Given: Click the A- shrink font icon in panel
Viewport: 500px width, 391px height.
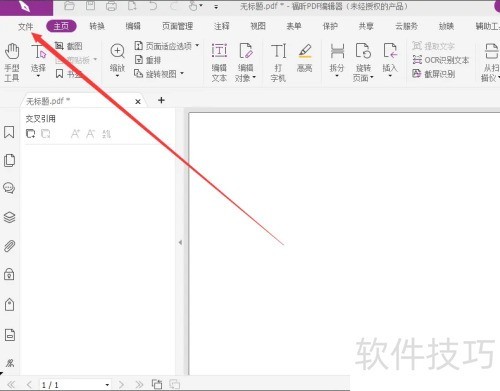Looking at the screenshot, I should coord(90,134).
